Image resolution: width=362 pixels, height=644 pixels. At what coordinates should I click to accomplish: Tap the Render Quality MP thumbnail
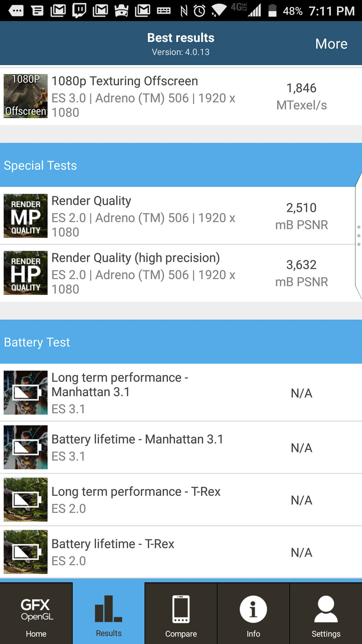point(25,216)
